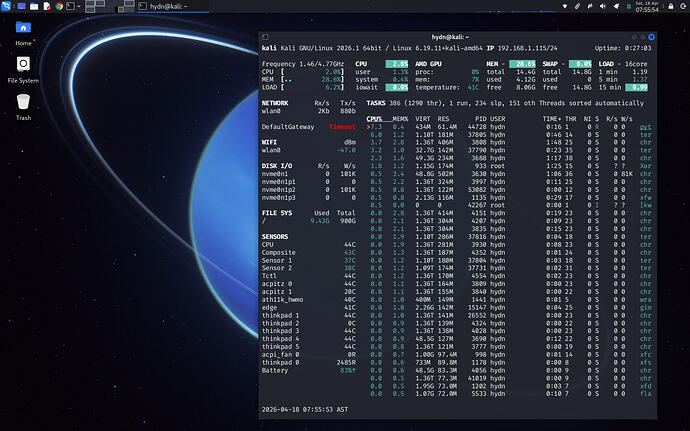Click the 2026-04-18 07:55:53 AST timestamp
This screenshot has width=690, height=431.
pyautogui.click(x=305, y=409)
